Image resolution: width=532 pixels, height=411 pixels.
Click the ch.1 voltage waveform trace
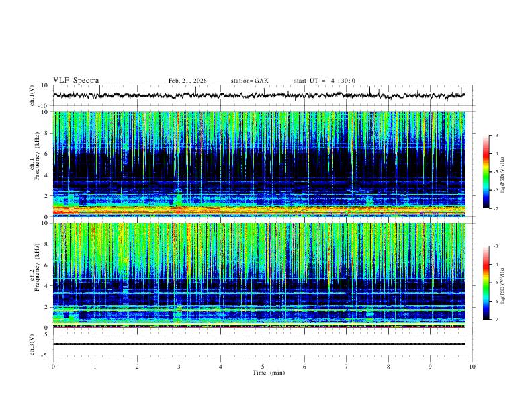[259, 95]
